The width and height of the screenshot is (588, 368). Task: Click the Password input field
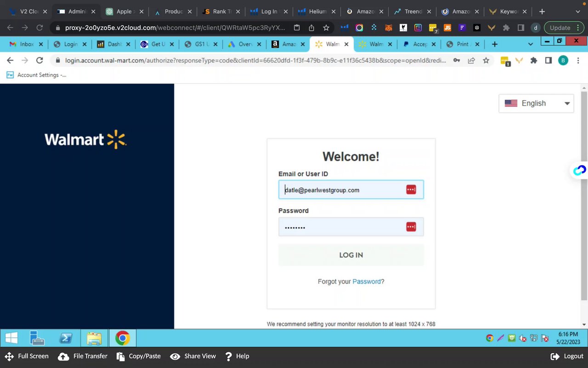(x=351, y=227)
